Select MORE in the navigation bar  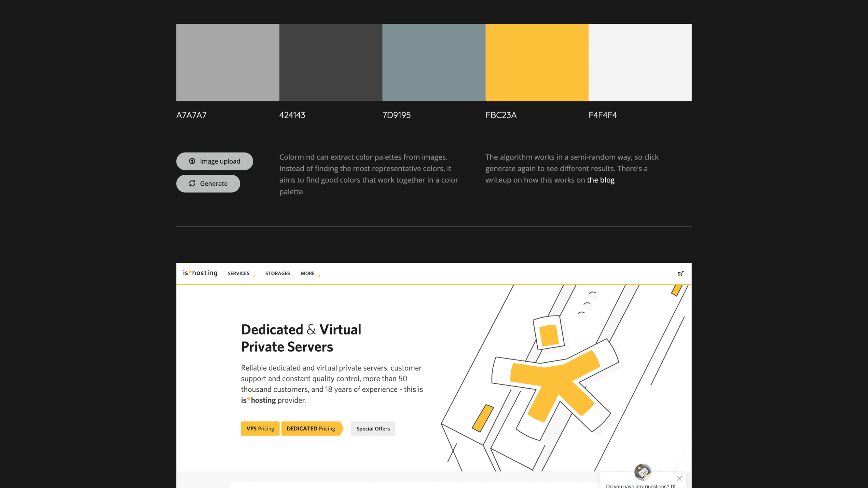coord(308,273)
